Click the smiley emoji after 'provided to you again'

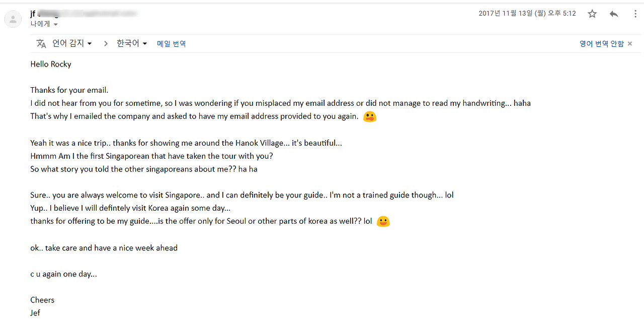370,116
